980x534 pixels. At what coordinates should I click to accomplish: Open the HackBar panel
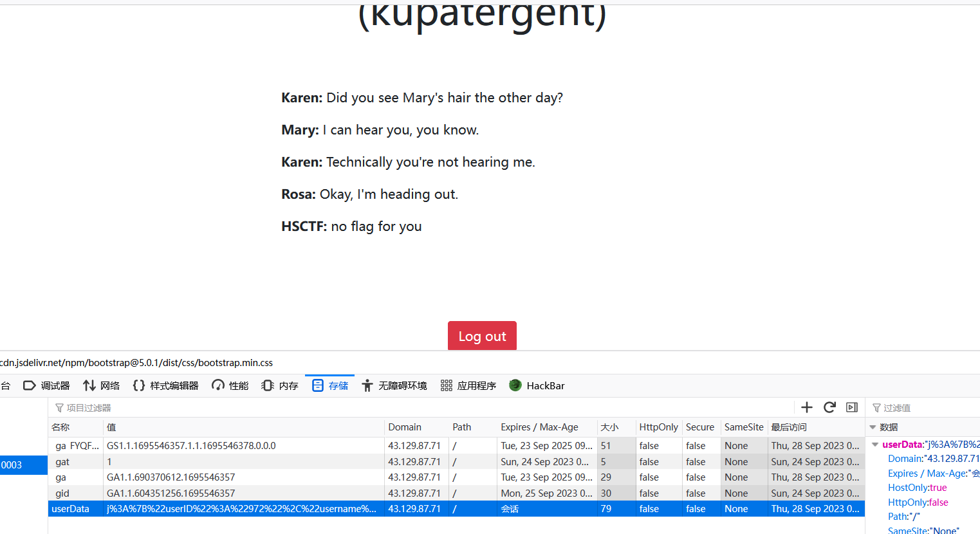click(537, 385)
